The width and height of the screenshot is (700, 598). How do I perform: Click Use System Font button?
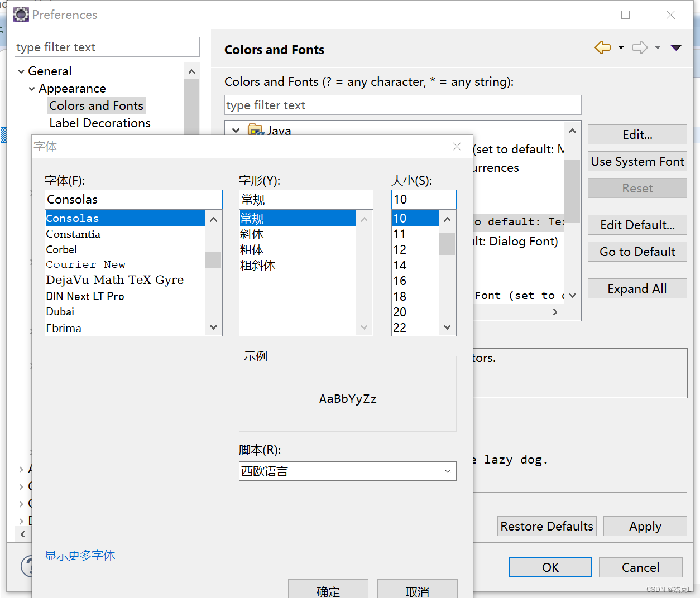pos(637,161)
